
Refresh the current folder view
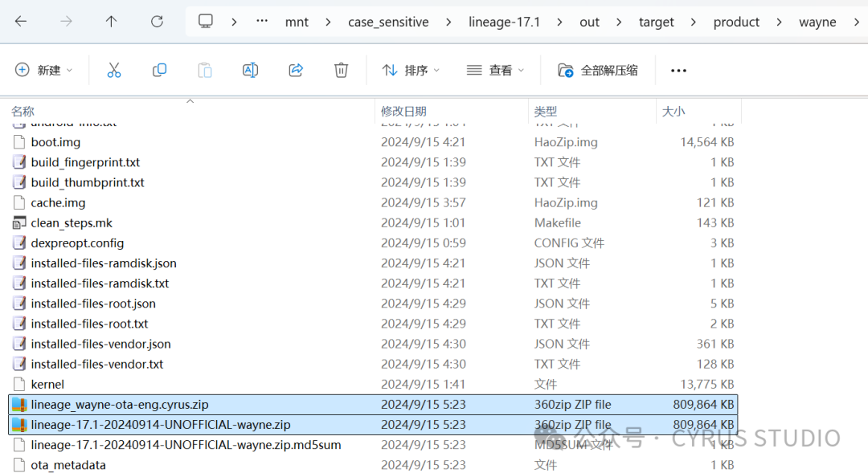point(158,22)
